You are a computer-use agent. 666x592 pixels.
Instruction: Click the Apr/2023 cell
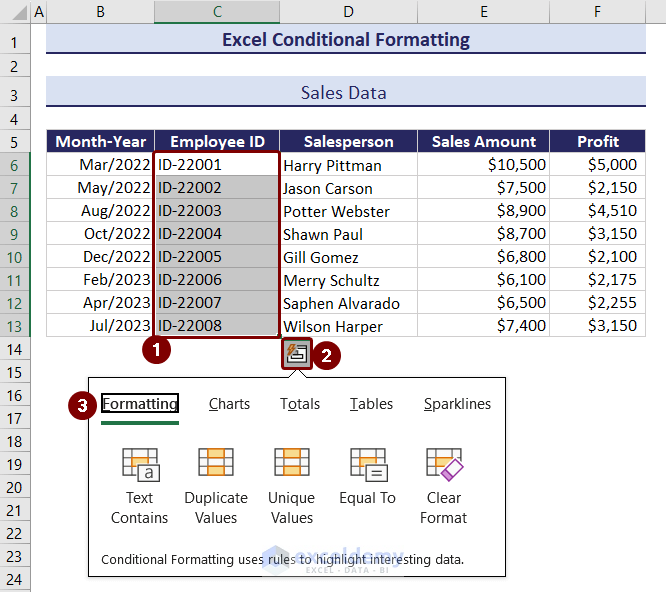pos(100,302)
